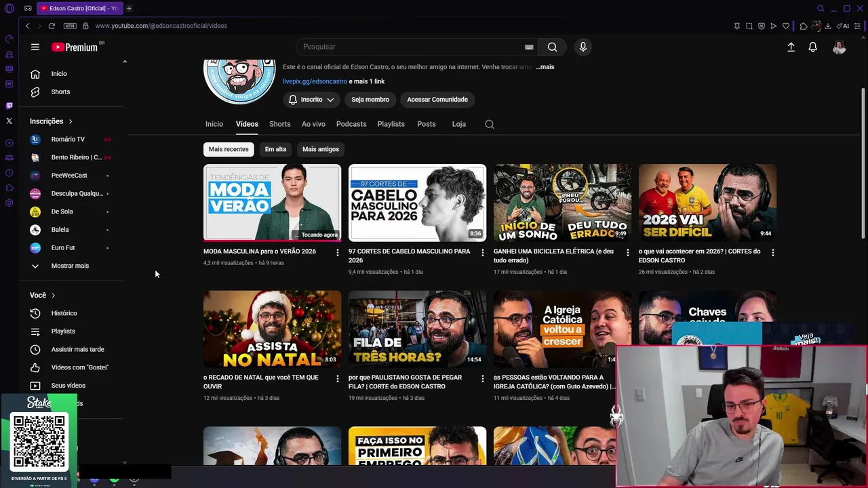Take a snapshot with toolbar snapshot icon
This screenshot has height=488, width=868.
point(749,26)
